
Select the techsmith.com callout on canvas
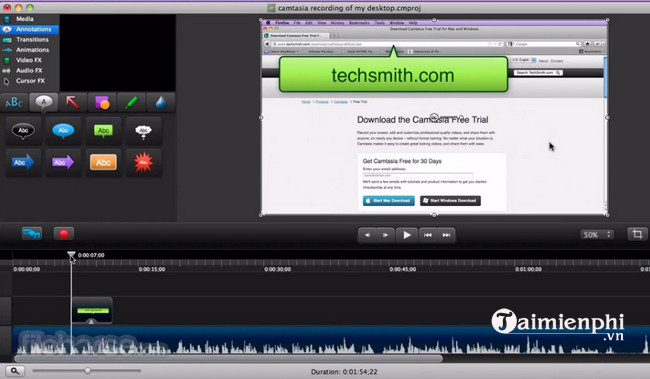tap(393, 74)
